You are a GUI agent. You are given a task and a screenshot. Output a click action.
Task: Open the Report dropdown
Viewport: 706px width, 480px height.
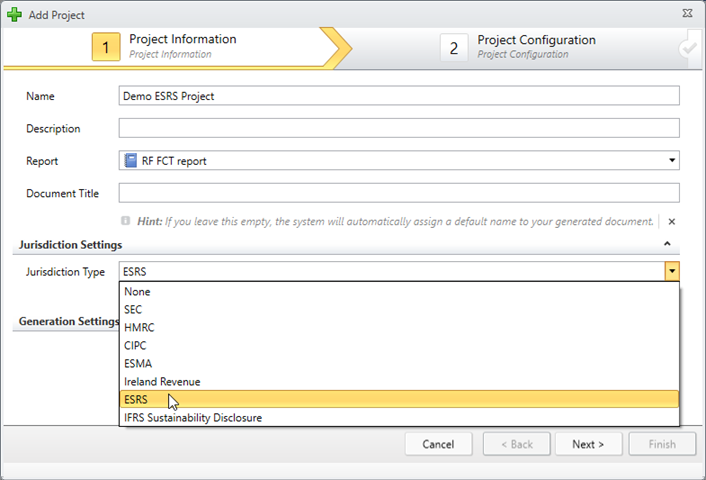point(672,160)
